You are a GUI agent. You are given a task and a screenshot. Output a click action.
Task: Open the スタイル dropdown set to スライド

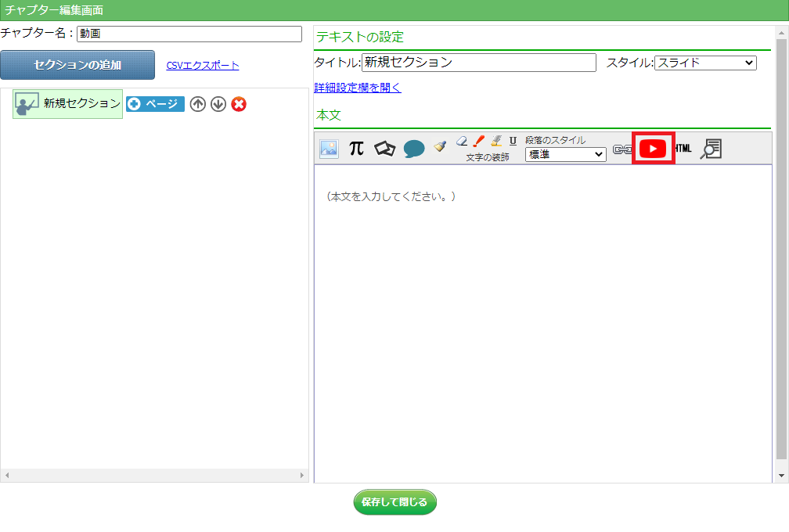click(x=705, y=63)
